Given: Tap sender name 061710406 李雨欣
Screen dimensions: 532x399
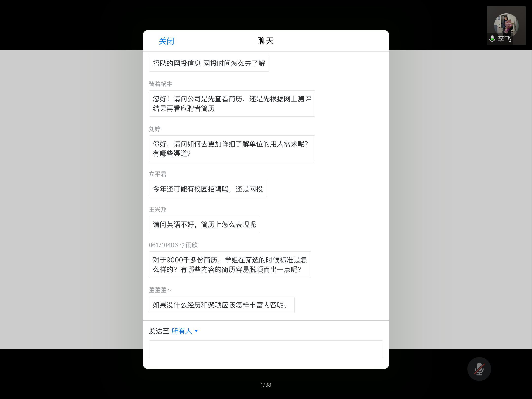Looking at the screenshot, I should tap(173, 245).
